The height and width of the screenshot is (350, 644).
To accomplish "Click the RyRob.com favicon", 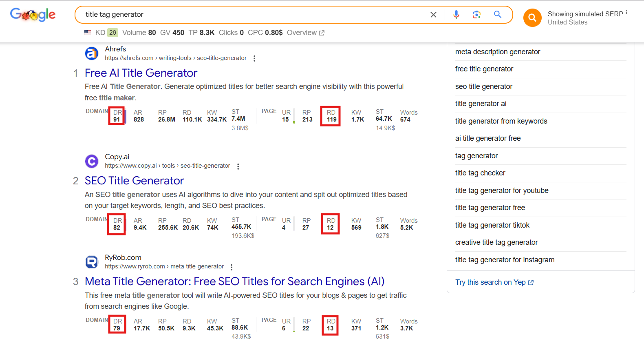I will [92, 262].
